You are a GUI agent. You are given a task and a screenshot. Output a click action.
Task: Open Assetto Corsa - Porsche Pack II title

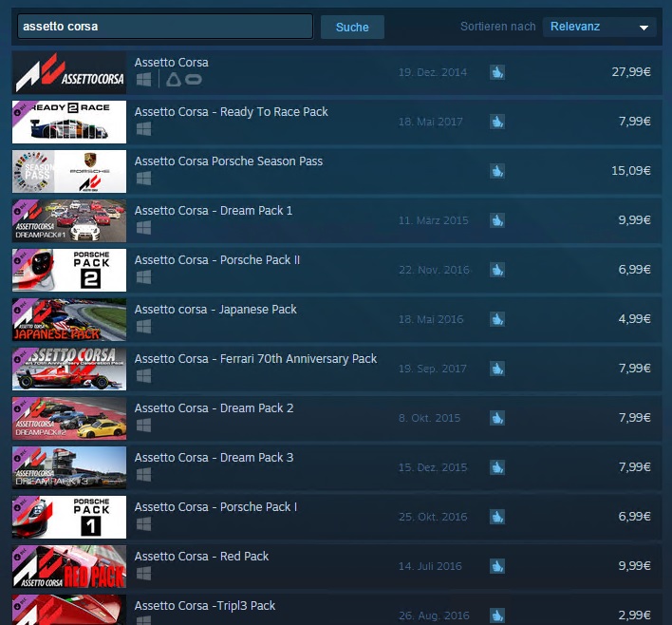click(217, 260)
